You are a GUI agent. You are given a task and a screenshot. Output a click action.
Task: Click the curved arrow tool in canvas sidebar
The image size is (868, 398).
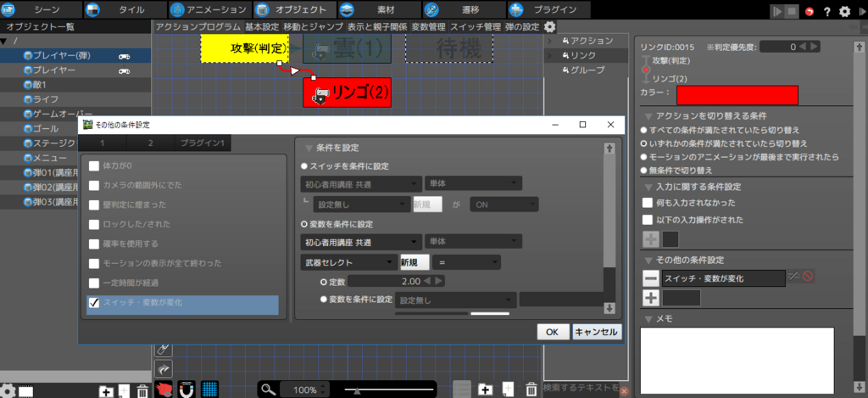point(164,368)
